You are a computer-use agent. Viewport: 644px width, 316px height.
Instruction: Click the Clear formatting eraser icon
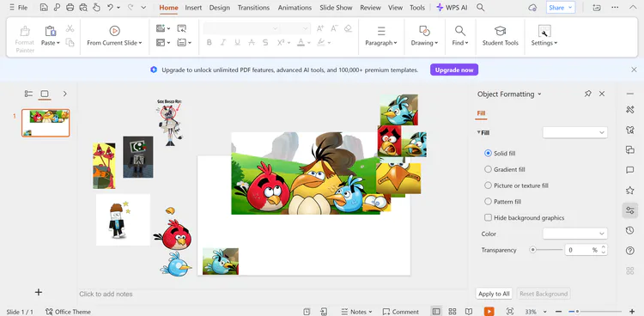click(x=349, y=28)
